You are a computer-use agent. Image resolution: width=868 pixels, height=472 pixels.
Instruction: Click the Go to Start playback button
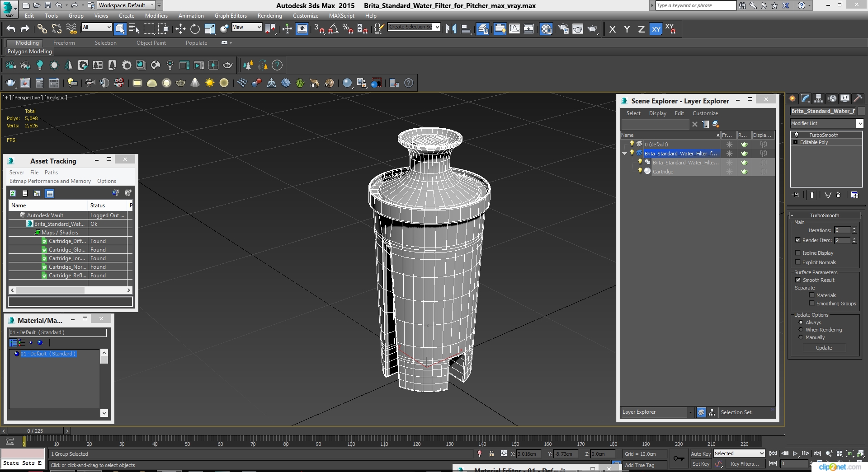pos(773,453)
